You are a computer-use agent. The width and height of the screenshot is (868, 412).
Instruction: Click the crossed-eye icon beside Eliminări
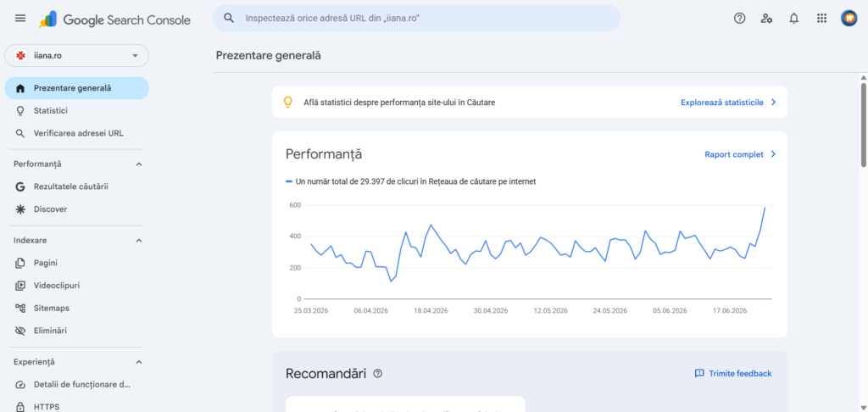pyautogui.click(x=20, y=331)
